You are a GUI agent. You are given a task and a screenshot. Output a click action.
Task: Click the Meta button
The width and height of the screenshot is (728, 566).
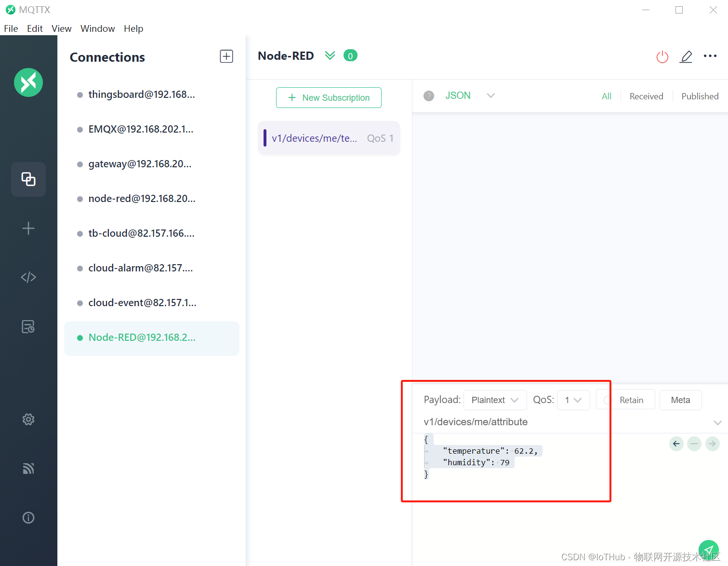click(680, 400)
